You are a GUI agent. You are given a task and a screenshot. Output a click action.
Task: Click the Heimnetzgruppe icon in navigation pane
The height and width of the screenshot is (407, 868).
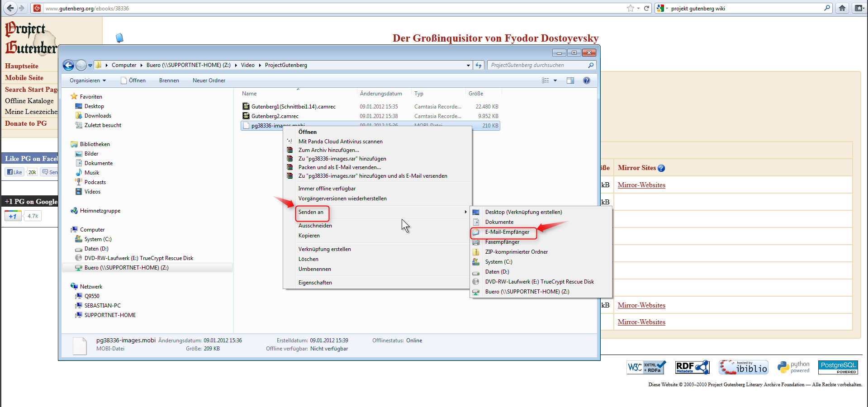point(74,211)
